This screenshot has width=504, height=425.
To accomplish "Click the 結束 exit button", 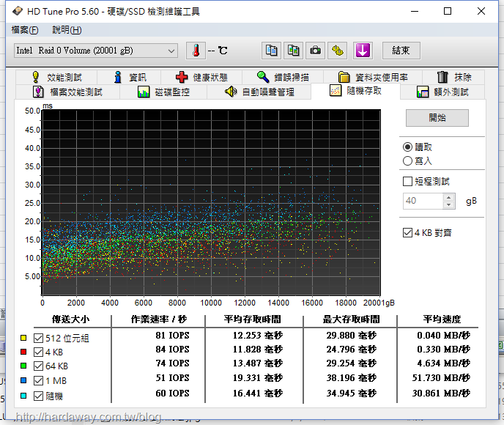I will 401,51.
